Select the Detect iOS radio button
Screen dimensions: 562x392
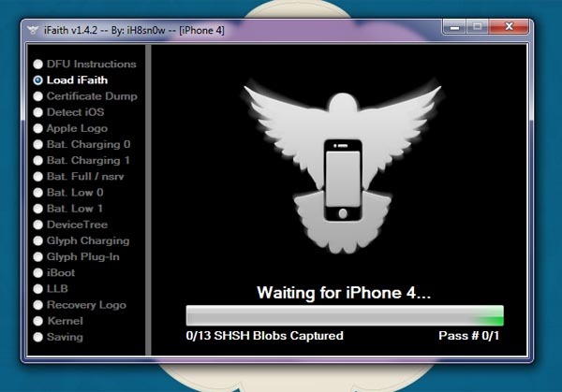(38, 112)
